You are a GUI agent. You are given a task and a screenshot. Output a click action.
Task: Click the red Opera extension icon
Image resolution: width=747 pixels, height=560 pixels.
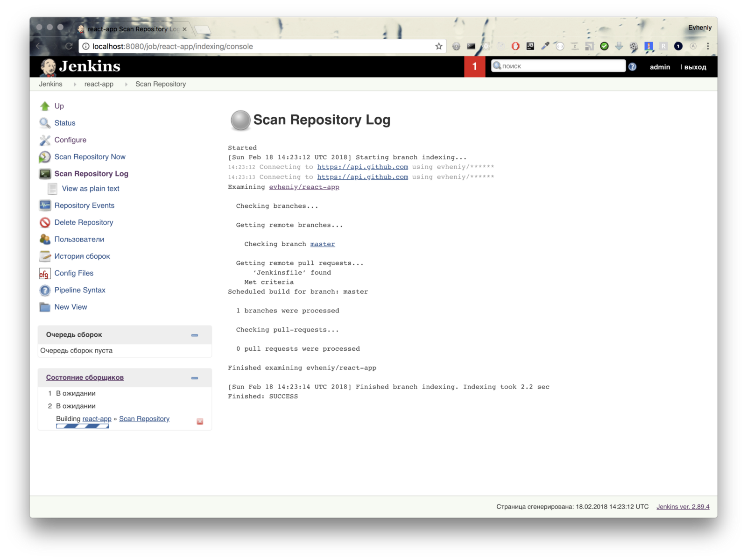(515, 46)
